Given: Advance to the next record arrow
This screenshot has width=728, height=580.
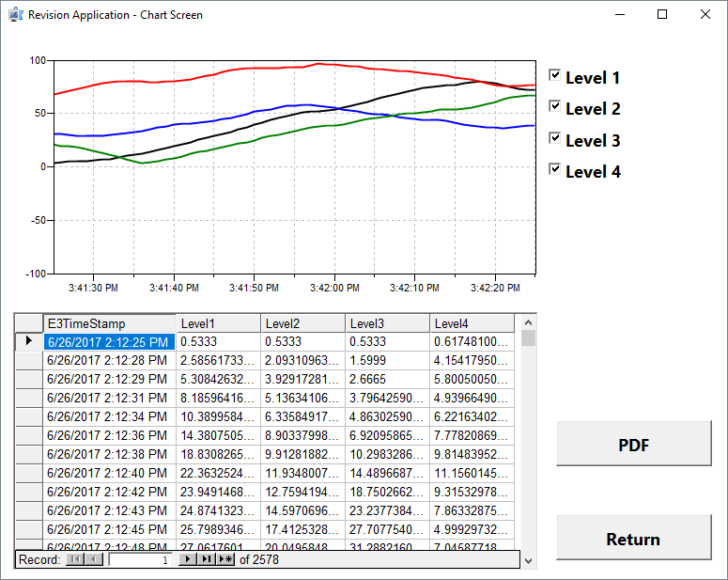Looking at the screenshot, I should pyautogui.click(x=187, y=560).
